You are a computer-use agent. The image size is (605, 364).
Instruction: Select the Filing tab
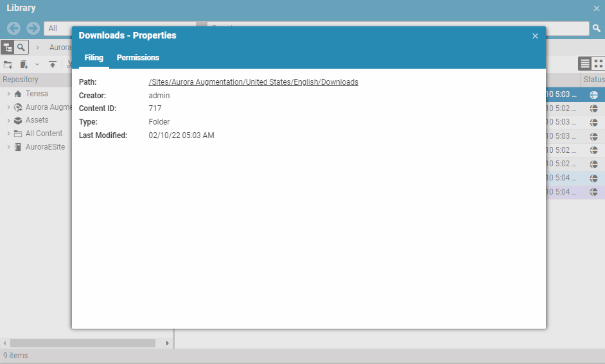click(94, 58)
